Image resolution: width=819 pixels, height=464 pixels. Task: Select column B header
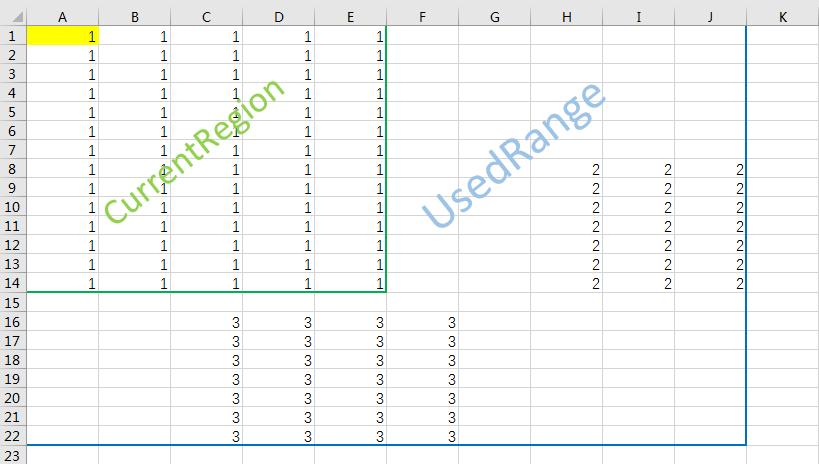click(134, 17)
